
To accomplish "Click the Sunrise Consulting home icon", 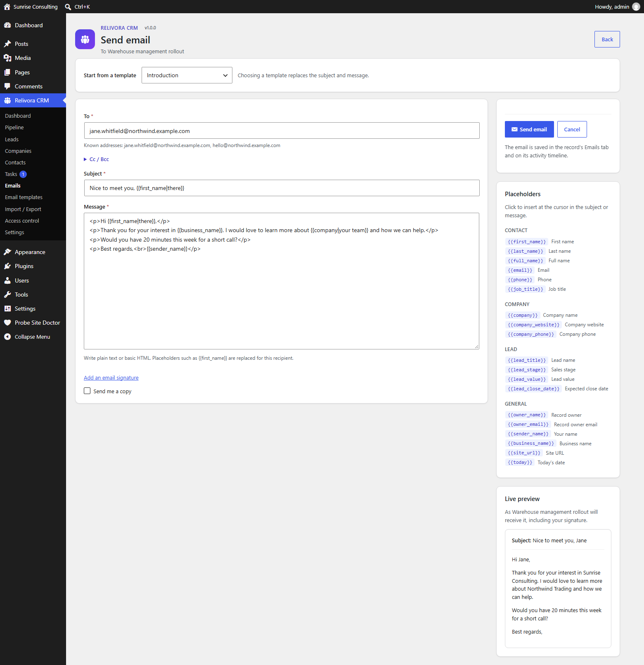I will click(x=7, y=7).
